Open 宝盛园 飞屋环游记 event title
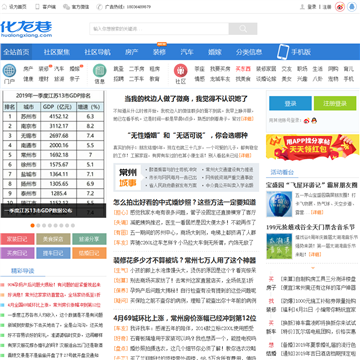This screenshot has height=360, width=360. coord(312,185)
